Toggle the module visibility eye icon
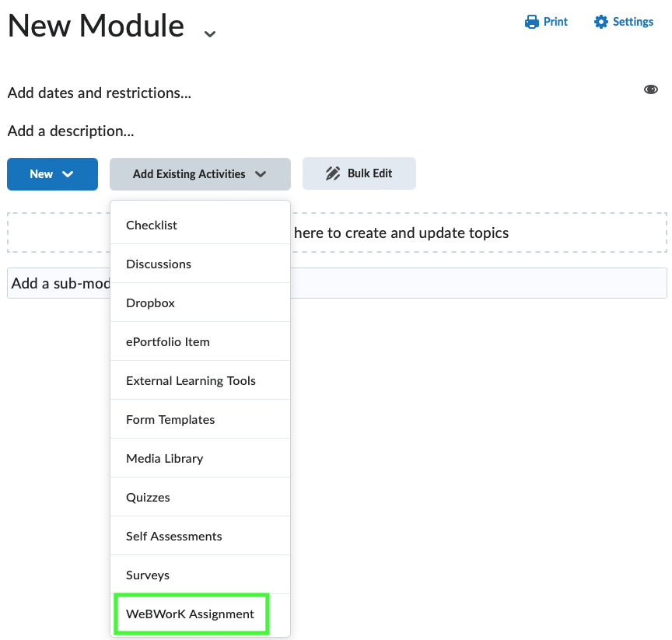Screen dimensions: 672x640 [650, 89]
